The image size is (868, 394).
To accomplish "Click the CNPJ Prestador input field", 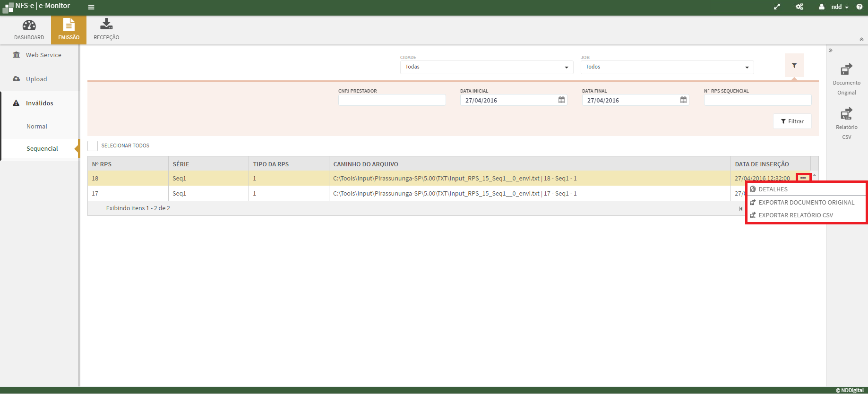I will (x=392, y=100).
